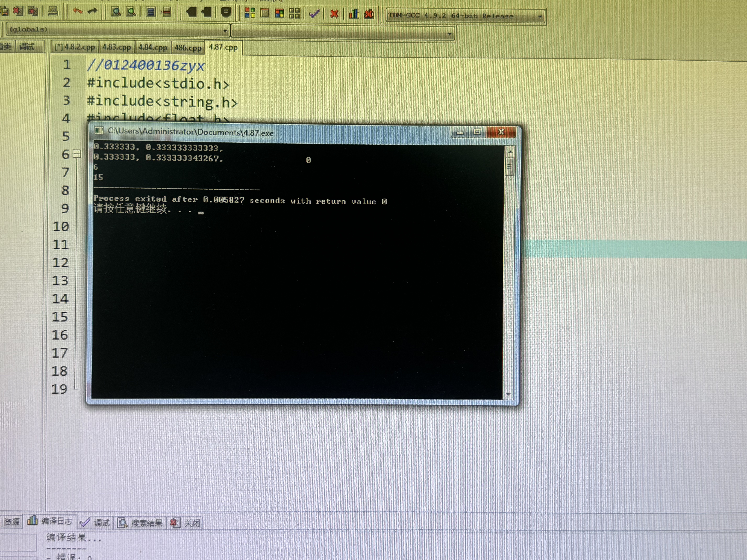Viewport: 747px width, 560px height.
Task: Open the empty member dropdown beside (globals)
Action: pyautogui.click(x=343, y=33)
